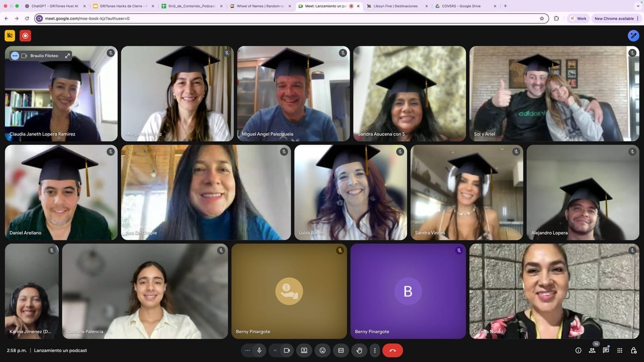Screen dimensions: 644x362
Task: Open the blue pencil annotation tool
Action: click(x=633, y=36)
